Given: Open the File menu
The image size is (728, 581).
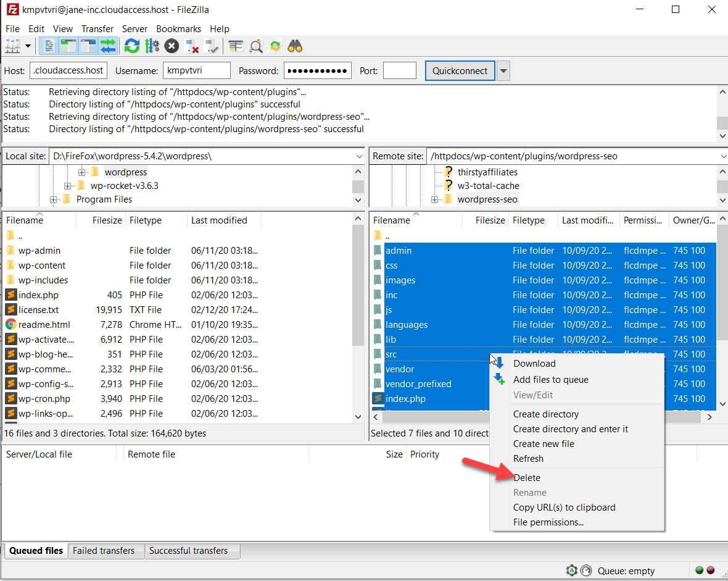Looking at the screenshot, I should [x=12, y=29].
